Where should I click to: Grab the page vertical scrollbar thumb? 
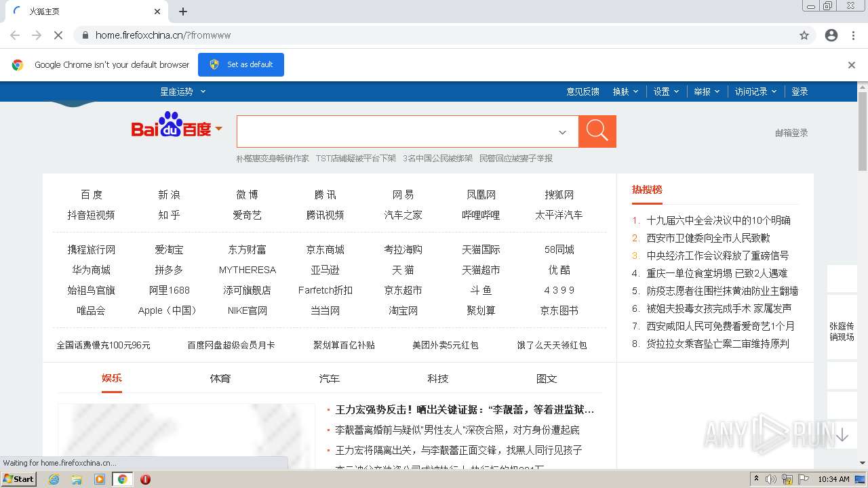point(863,130)
